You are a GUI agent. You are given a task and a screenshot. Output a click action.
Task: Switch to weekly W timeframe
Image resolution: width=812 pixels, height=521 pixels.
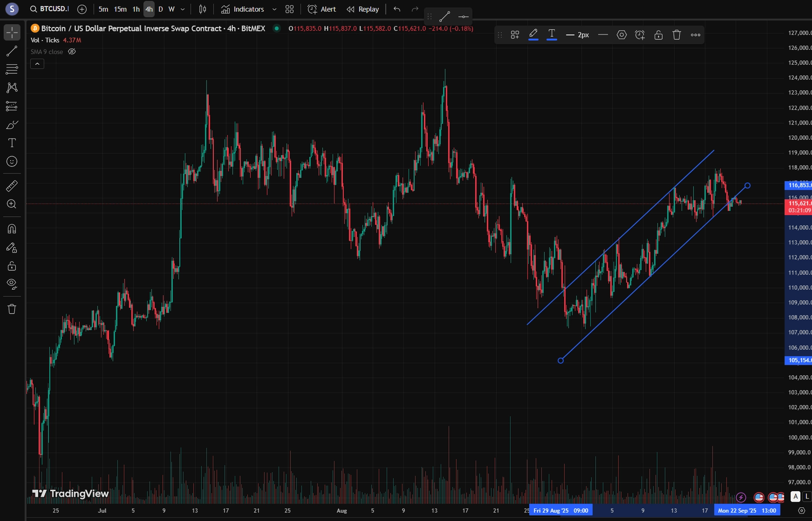[171, 9]
